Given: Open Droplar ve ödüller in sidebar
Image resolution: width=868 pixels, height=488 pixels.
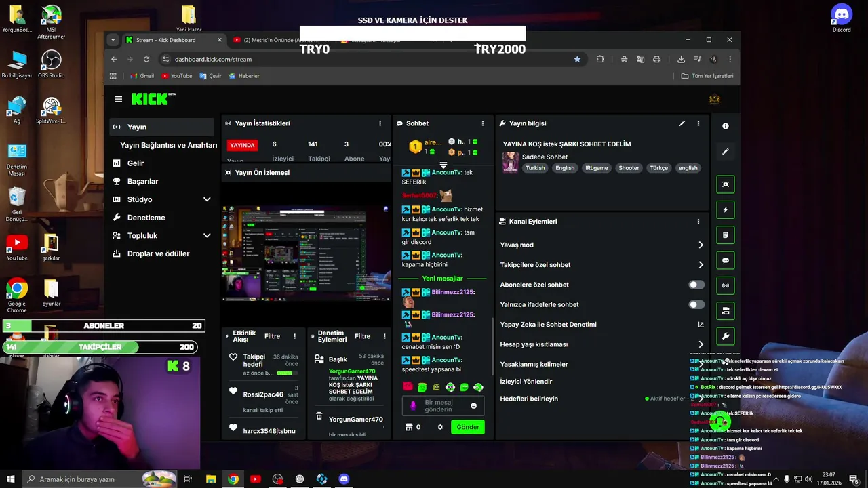Looking at the screenshot, I should pyautogui.click(x=163, y=253).
